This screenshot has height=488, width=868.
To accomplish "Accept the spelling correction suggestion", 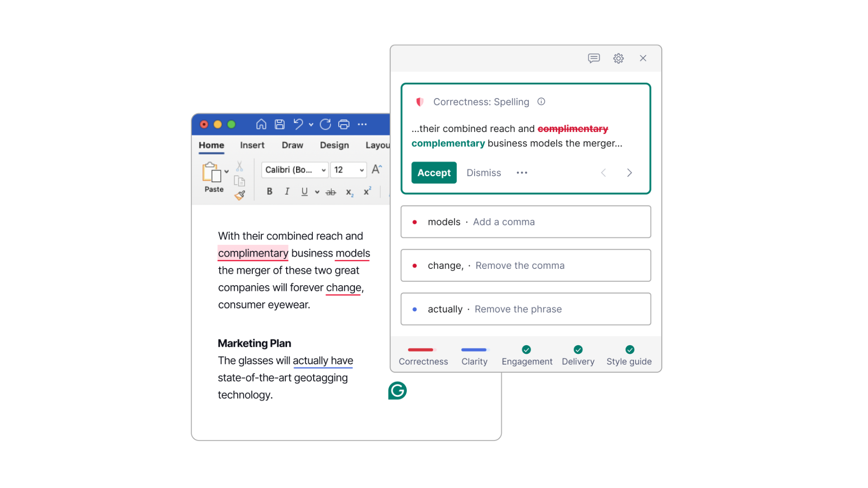I will point(434,172).
